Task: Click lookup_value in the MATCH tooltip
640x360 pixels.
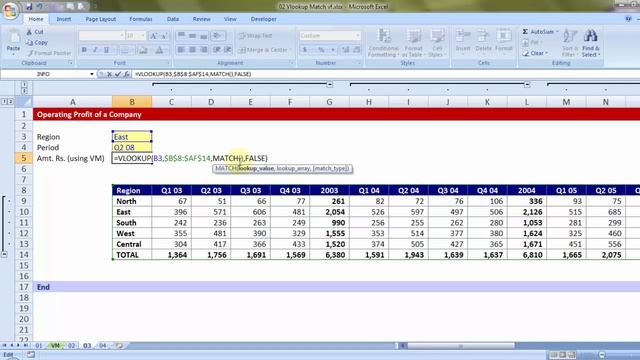Action: (256, 168)
